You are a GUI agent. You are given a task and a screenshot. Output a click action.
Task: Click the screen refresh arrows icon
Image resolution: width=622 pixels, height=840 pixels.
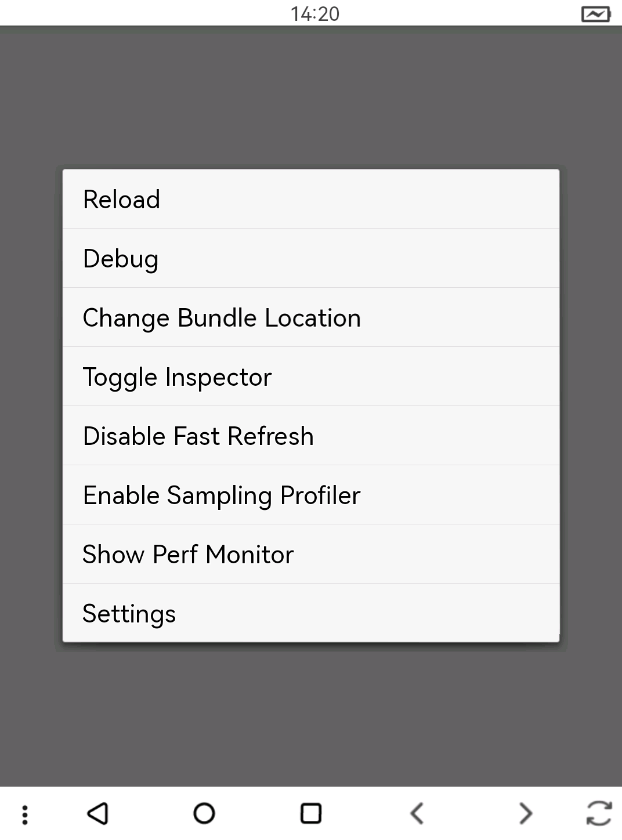click(x=599, y=813)
